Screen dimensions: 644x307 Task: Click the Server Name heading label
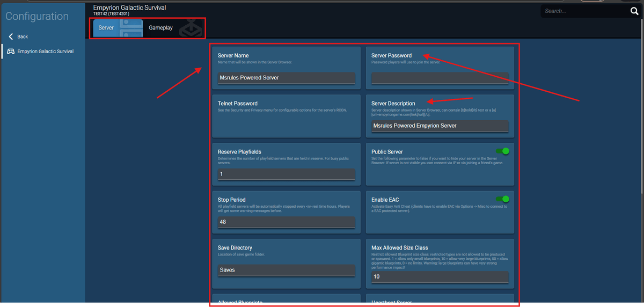233,55
